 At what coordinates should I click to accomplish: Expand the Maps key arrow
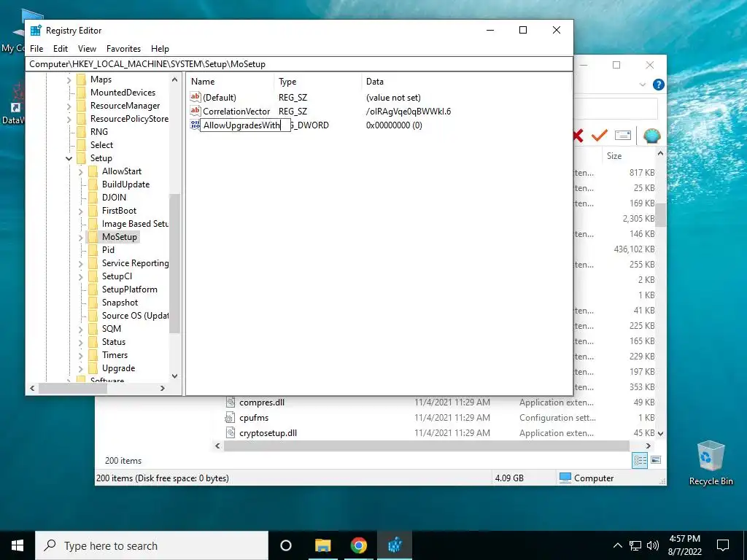coord(69,79)
